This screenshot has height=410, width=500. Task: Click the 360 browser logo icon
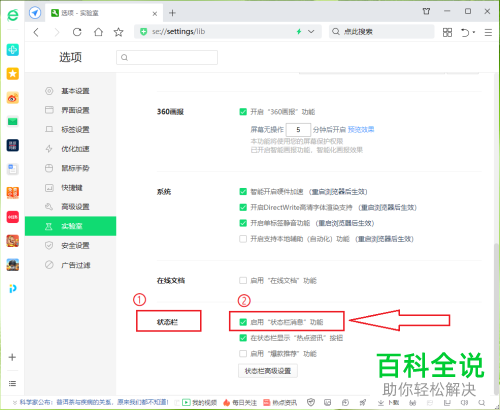(13, 15)
